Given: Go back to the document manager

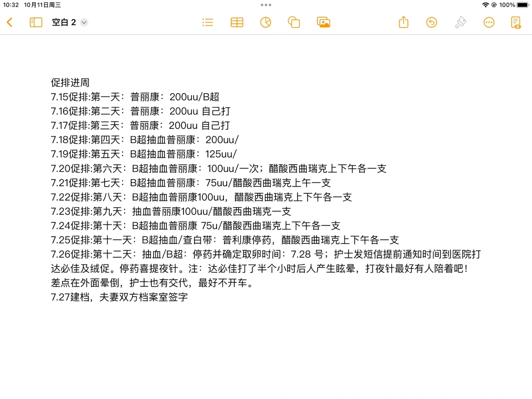Looking at the screenshot, I should click(x=10, y=23).
